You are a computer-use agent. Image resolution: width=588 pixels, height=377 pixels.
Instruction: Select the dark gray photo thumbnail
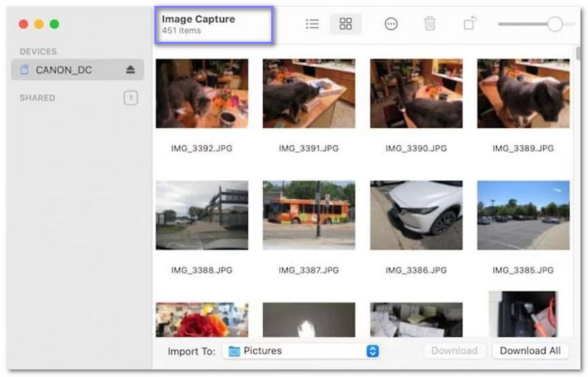(x=309, y=320)
